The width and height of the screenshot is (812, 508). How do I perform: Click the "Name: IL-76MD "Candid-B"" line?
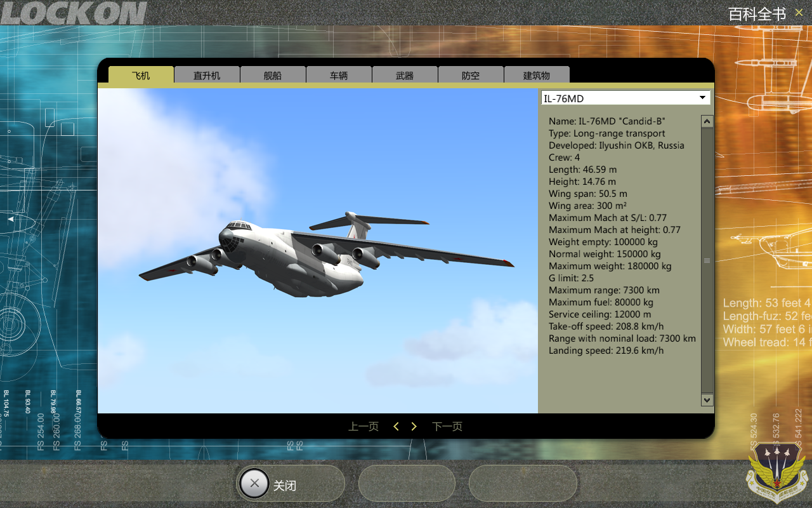pyautogui.click(x=607, y=121)
